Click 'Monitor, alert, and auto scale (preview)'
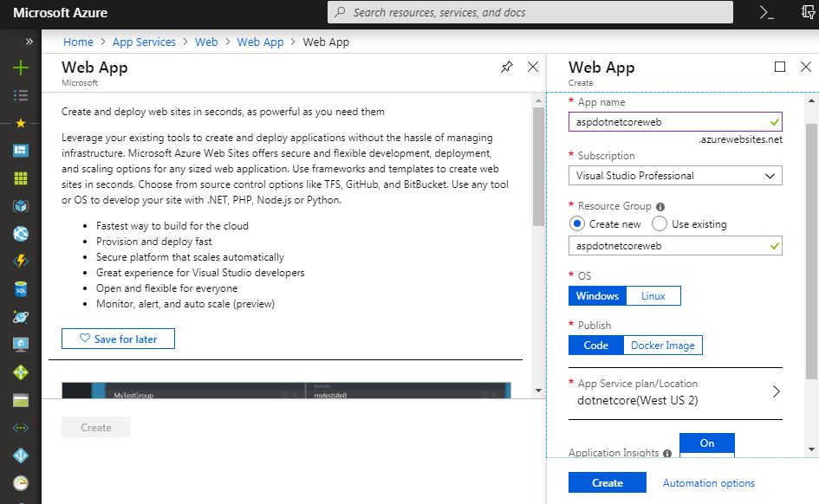Viewport: 819px width, 504px height. tap(185, 304)
